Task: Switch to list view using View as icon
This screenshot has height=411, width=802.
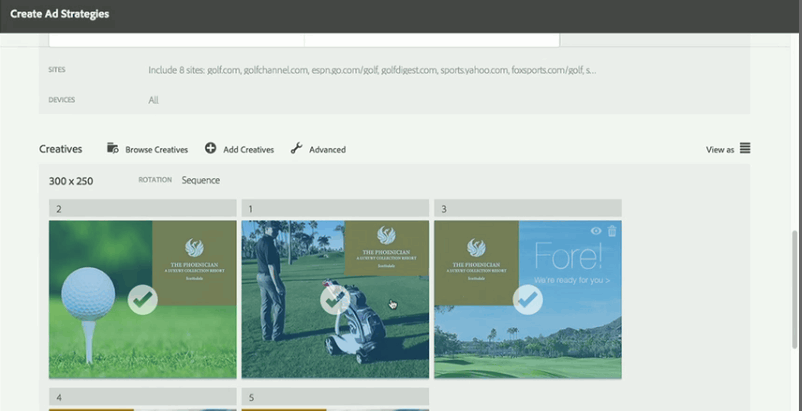Action: pos(745,149)
